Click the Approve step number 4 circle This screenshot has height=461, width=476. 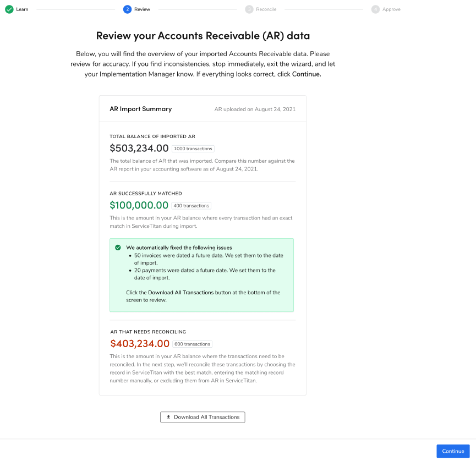pos(375,9)
